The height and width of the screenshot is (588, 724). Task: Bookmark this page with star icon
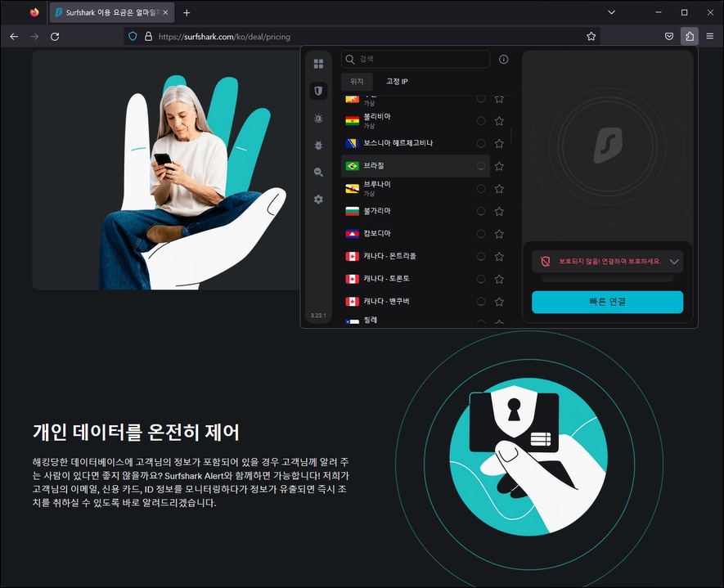591,36
